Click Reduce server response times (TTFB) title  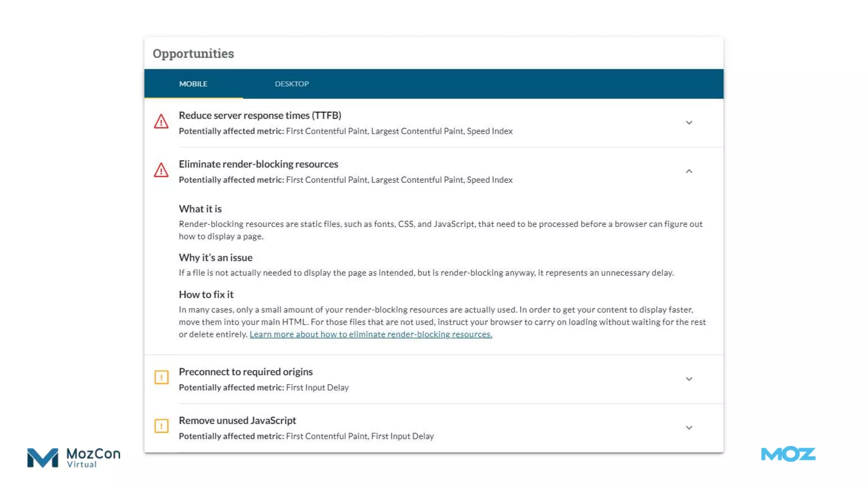tap(260, 115)
